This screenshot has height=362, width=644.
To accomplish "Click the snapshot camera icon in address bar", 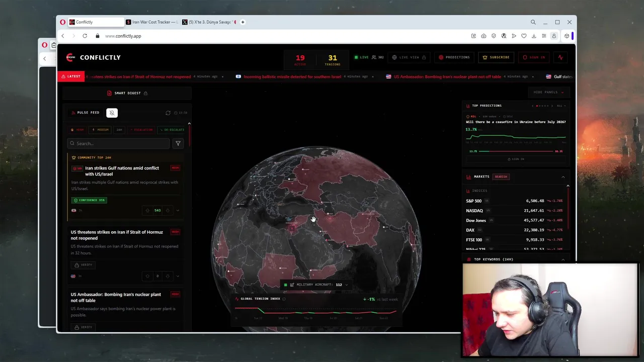I will 484,36.
